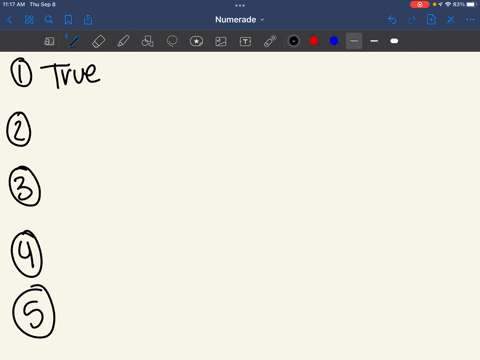Image resolution: width=480 pixels, height=360 pixels.
Task: Redo the last action
Action: tap(412, 20)
